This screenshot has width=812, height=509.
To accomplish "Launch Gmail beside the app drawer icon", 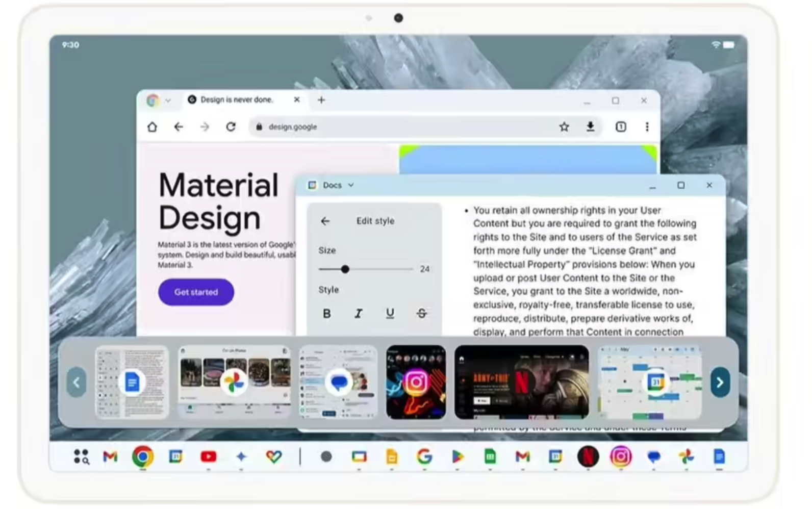I will [x=110, y=456].
